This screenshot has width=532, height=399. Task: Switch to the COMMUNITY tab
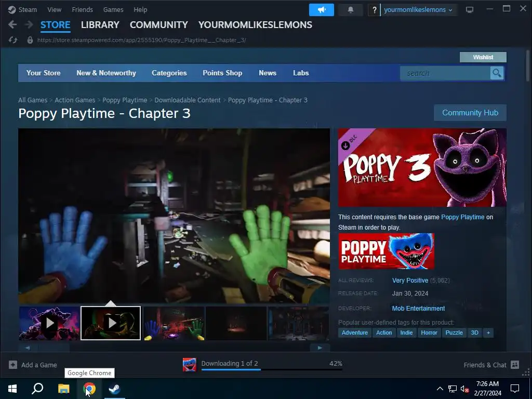pos(159,25)
